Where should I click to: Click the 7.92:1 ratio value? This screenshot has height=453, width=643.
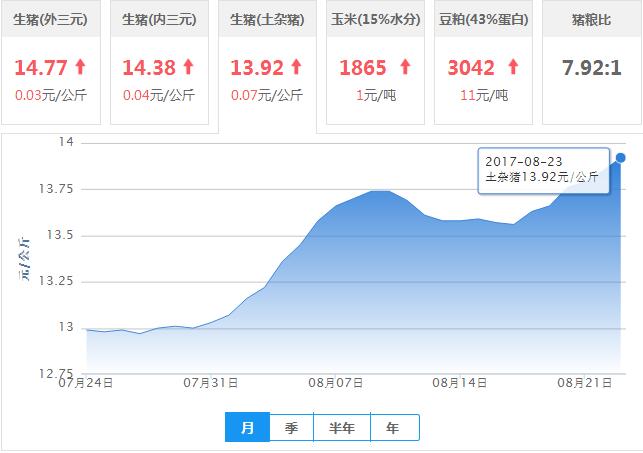pos(592,68)
